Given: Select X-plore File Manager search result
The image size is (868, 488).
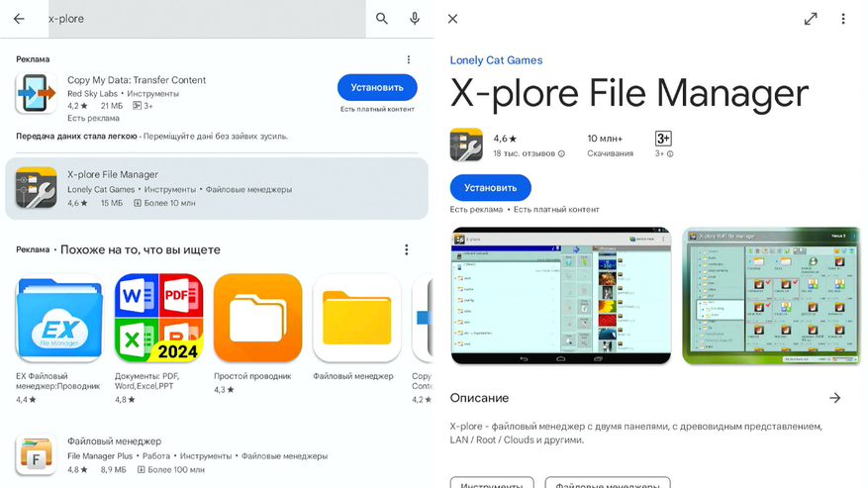Looking at the screenshot, I should [217, 188].
